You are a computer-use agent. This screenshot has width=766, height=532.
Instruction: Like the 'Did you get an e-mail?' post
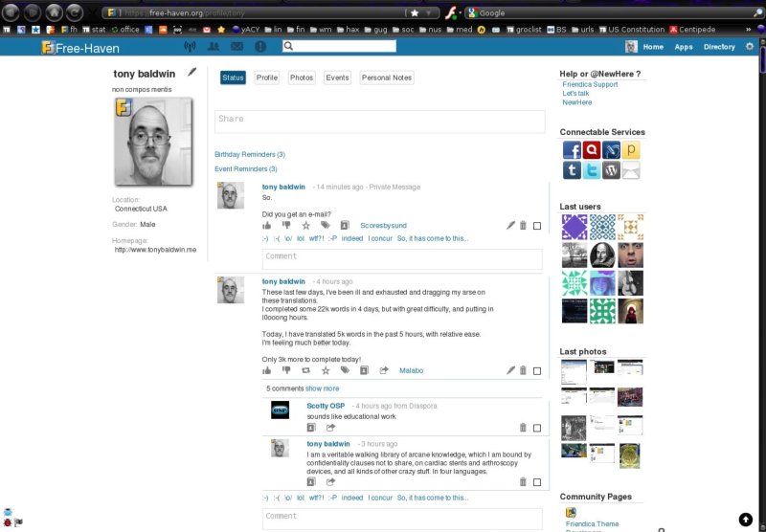(267, 226)
